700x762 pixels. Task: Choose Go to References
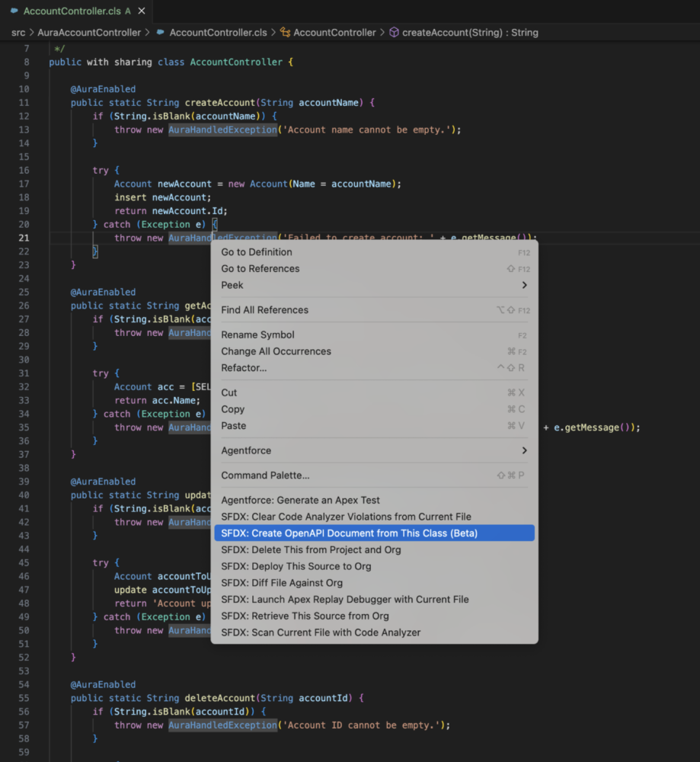coord(375,269)
